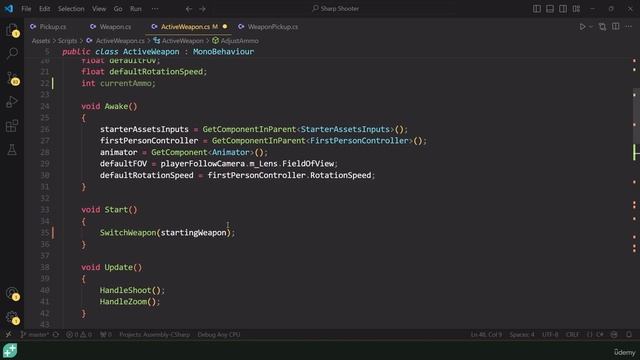Click the Ln, Col cursor position indicator
Screen dimensions: 640x360
pyautogui.click(x=486, y=335)
